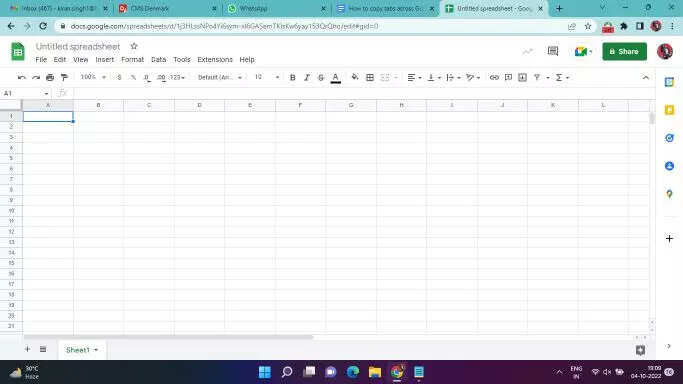Image resolution: width=683 pixels, height=384 pixels.
Task: Open the text color picker
Action: click(x=335, y=77)
